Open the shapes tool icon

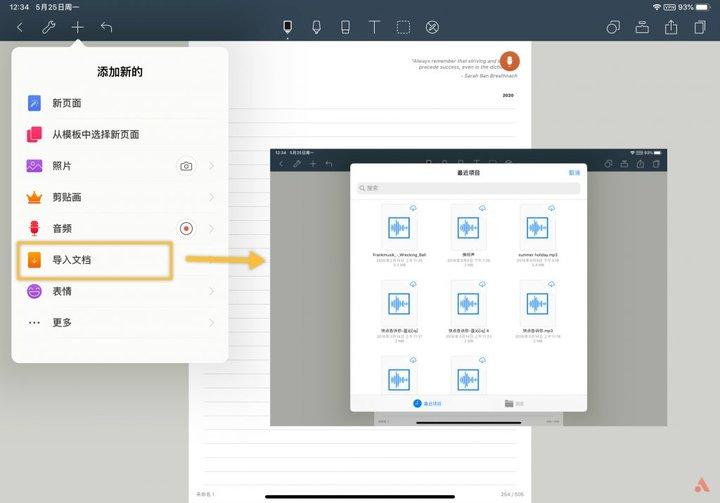[613, 27]
